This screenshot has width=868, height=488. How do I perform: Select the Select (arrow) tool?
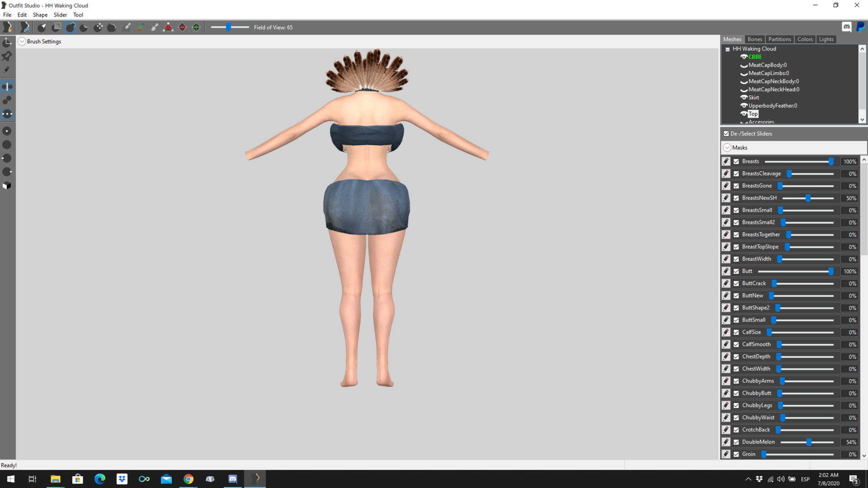pyautogui.click(x=42, y=27)
